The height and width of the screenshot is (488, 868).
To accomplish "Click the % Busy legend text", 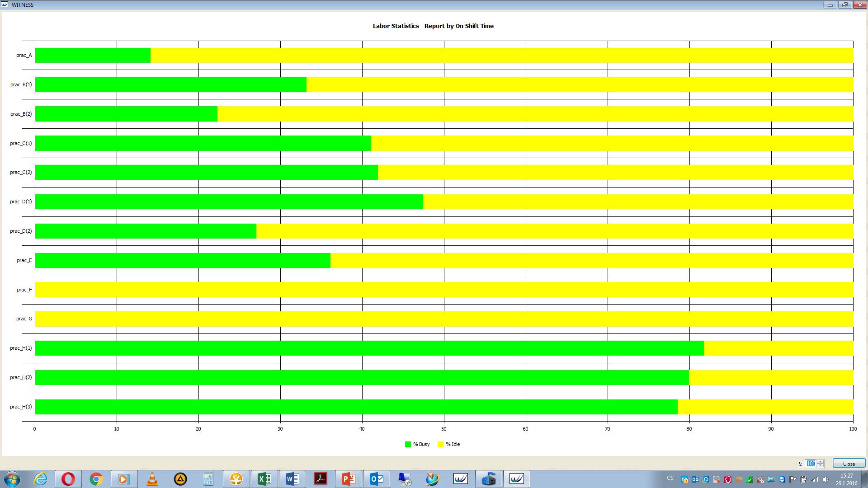I will [x=421, y=444].
